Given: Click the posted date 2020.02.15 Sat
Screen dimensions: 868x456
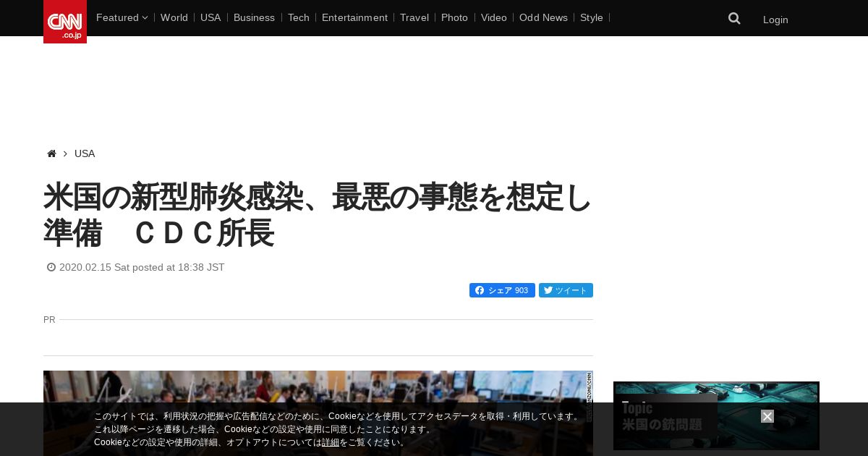Looking at the screenshot, I should point(142,267).
